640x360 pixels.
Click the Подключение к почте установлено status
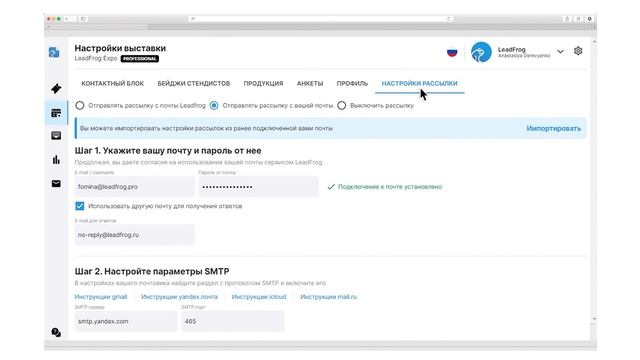384,187
